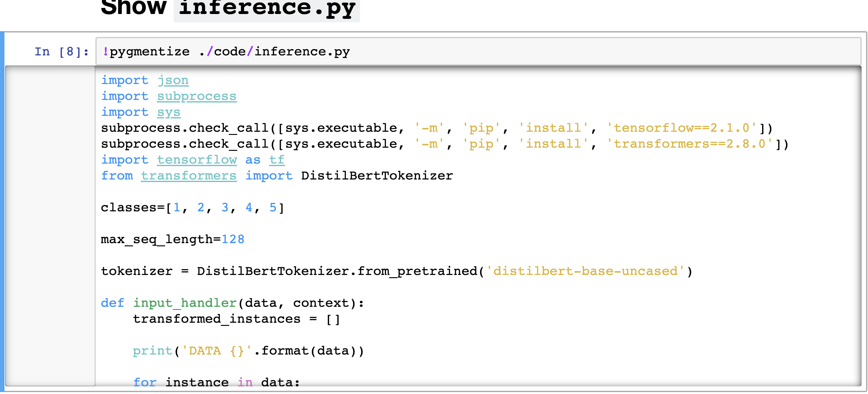Click the blue active-cell indicator bar
The image size is (868, 394).
[3, 202]
